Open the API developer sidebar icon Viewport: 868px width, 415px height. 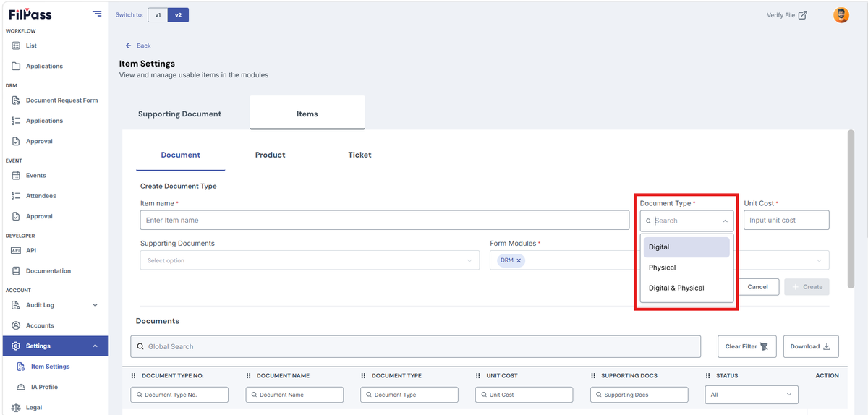coord(16,251)
